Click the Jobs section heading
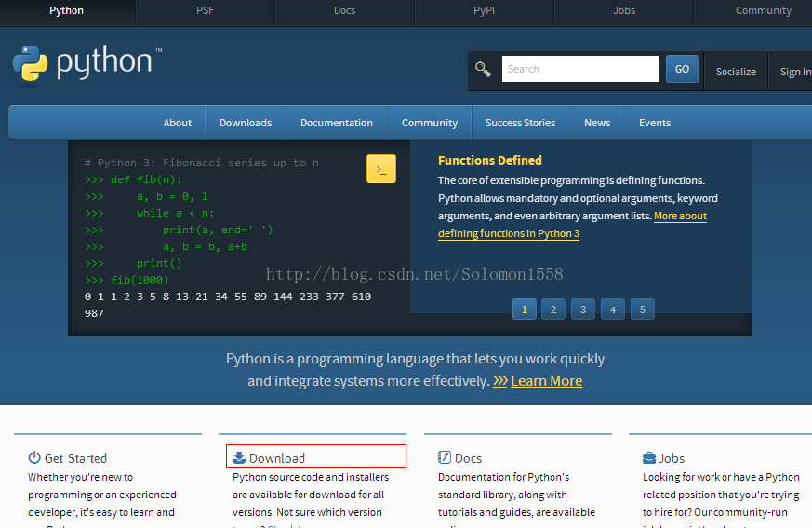 pos(672,458)
